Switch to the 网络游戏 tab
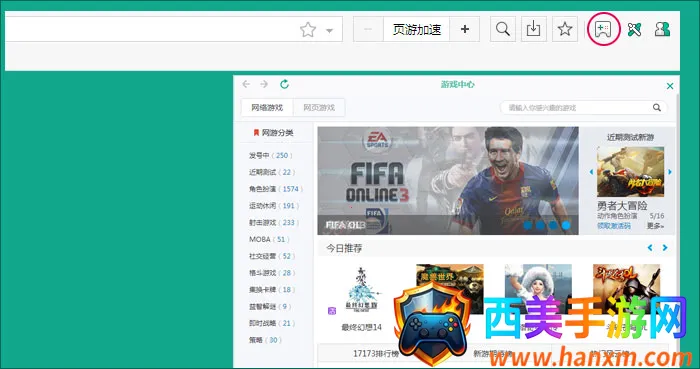Image resolution: width=700 pixels, height=369 pixels. [x=267, y=108]
